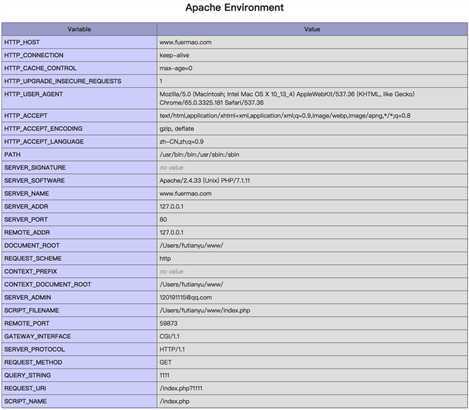Select 127.0.0.1 in the REMOTE_ADDR row
This screenshot has width=469, height=410.
point(171,232)
